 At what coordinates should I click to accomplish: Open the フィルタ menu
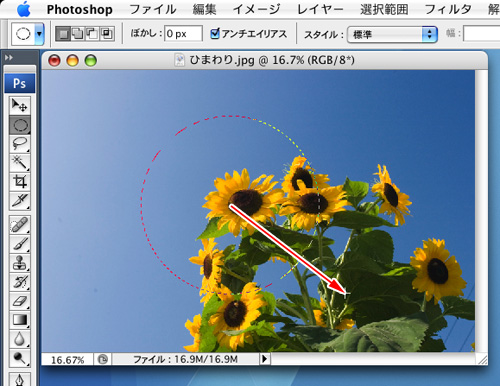coord(448,9)
